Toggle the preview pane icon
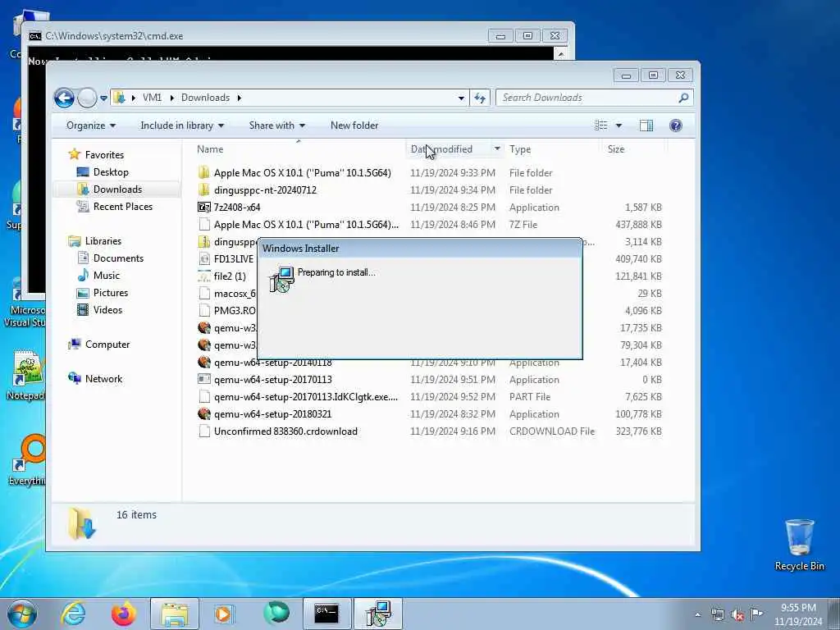Viewport: 840px width, 630px height. coord(646,126)
